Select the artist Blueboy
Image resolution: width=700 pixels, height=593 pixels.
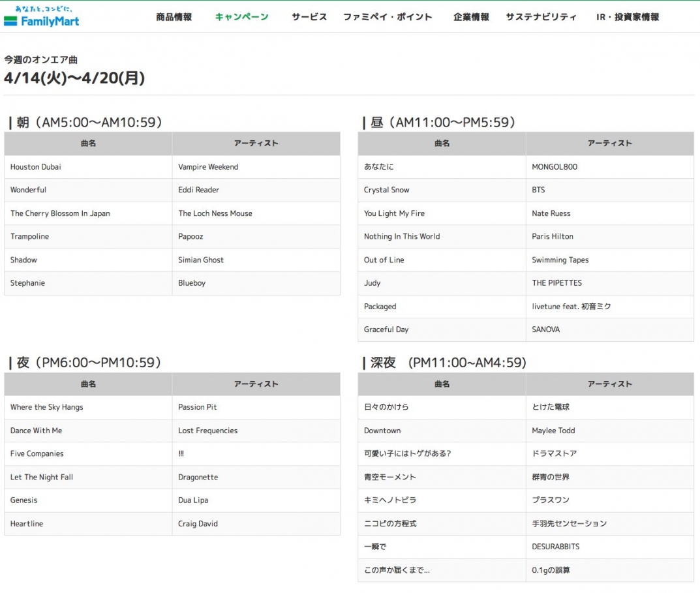tap(192, 283)
